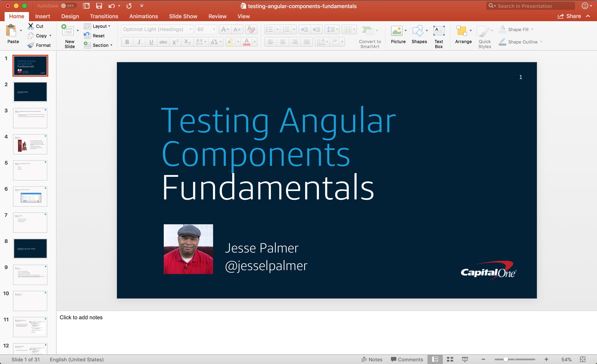Click the Share button
Viewport: 597px width, 364px height.
click(569, 16)
